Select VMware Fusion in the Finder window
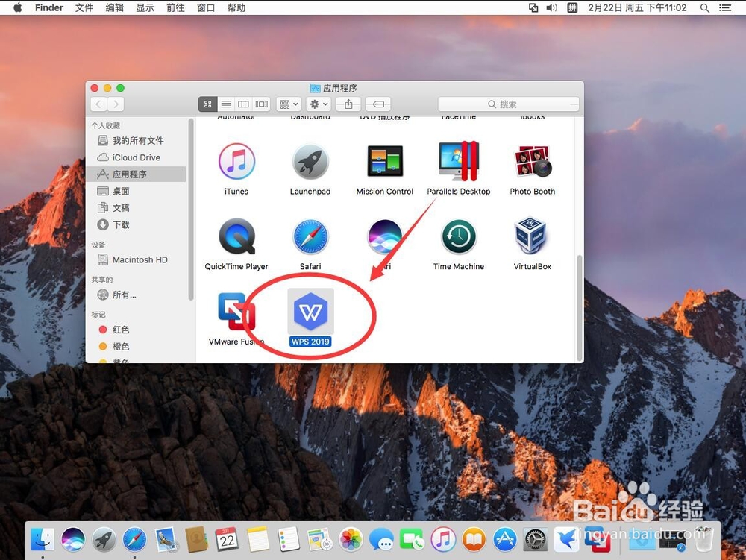Image resolution: width=746 pixels, height=560 pixels. 236,312
